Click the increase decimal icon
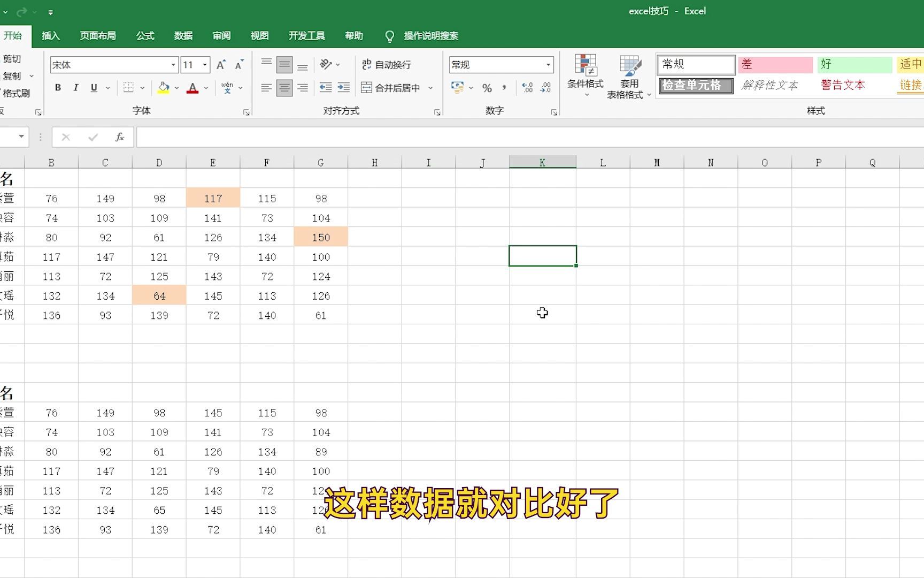The width and height of the screenshot is (924, 578). coord(528,88)
